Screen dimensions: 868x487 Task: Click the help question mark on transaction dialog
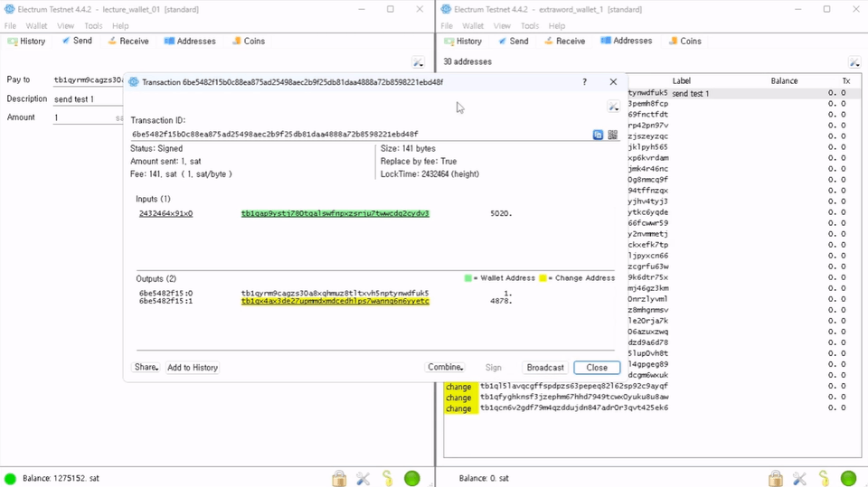585,82
